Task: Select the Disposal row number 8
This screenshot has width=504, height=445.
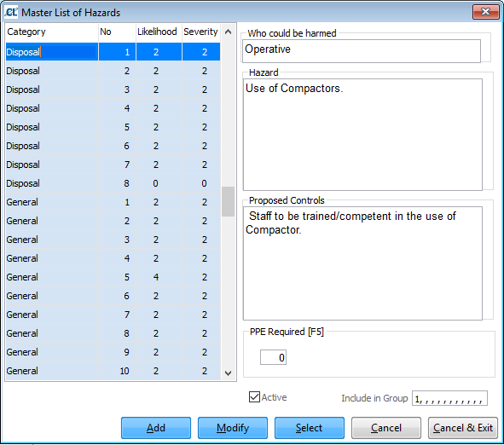Action: tap(113, 183)
